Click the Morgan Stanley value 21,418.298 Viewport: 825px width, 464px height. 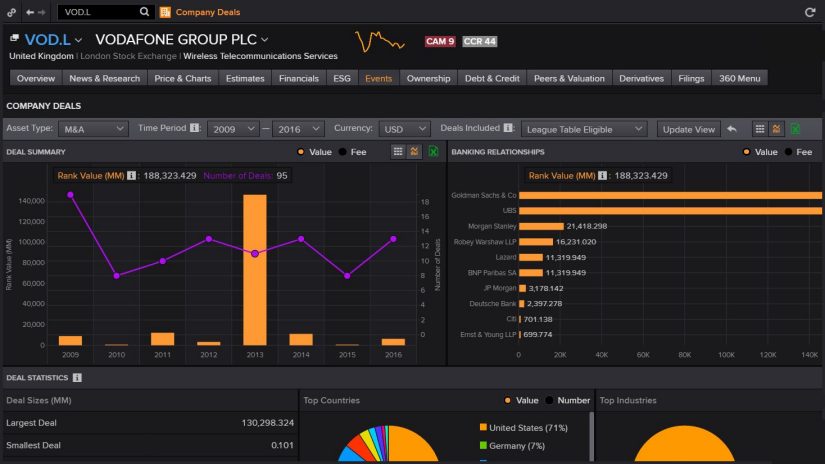[x=587, y=226]
